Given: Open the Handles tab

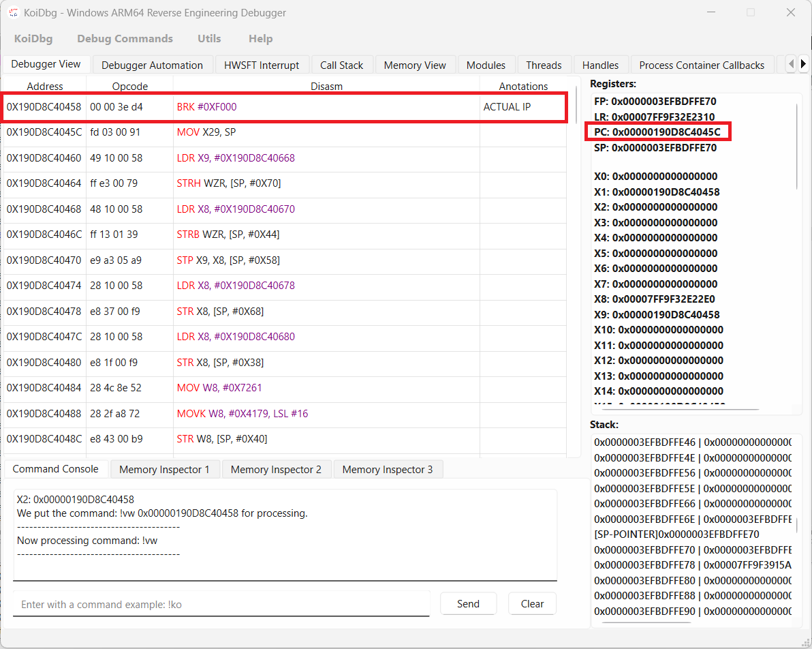Looking at the screenshot, I should click(x=600, y=65).
